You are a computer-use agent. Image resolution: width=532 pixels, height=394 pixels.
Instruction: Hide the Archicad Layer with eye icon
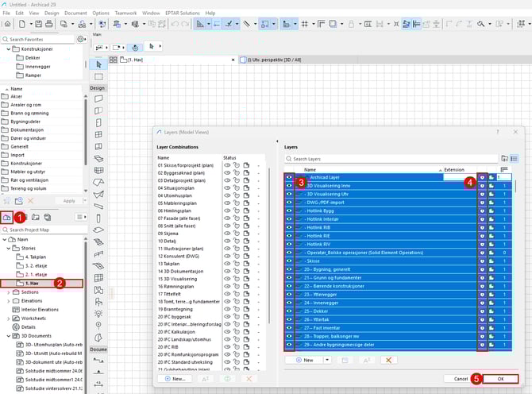tap(289, 178)
